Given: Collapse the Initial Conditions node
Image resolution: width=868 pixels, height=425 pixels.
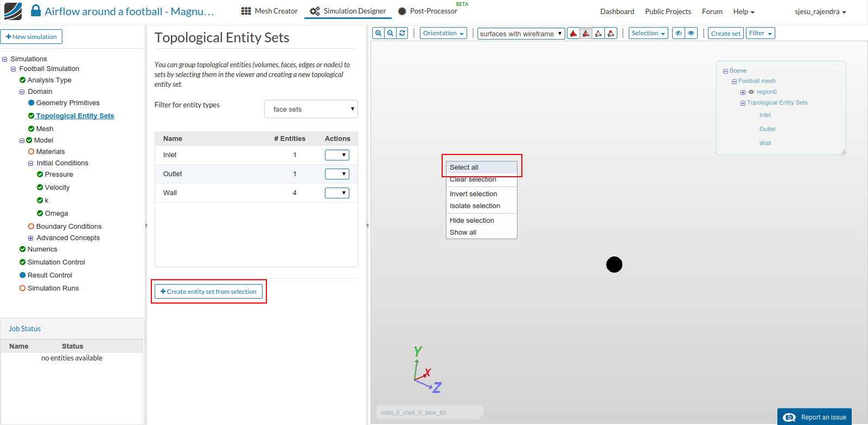Looking at the screenshot, I should [31, 164].
